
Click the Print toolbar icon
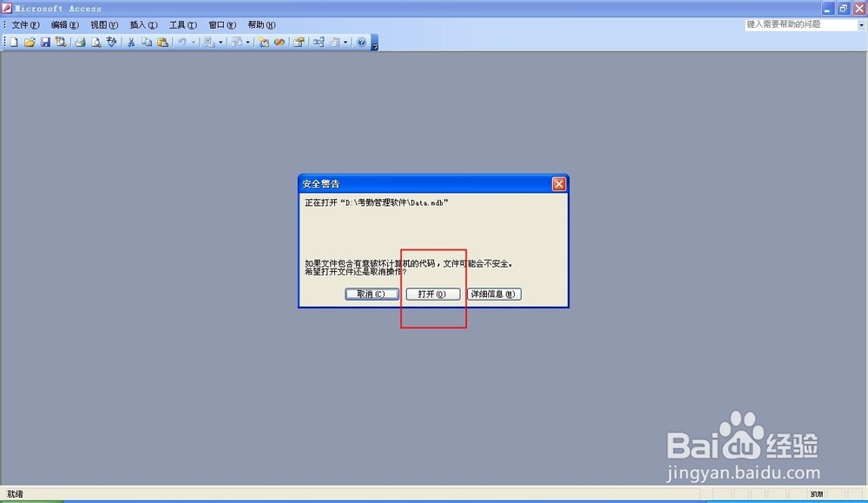coord(80,42)
